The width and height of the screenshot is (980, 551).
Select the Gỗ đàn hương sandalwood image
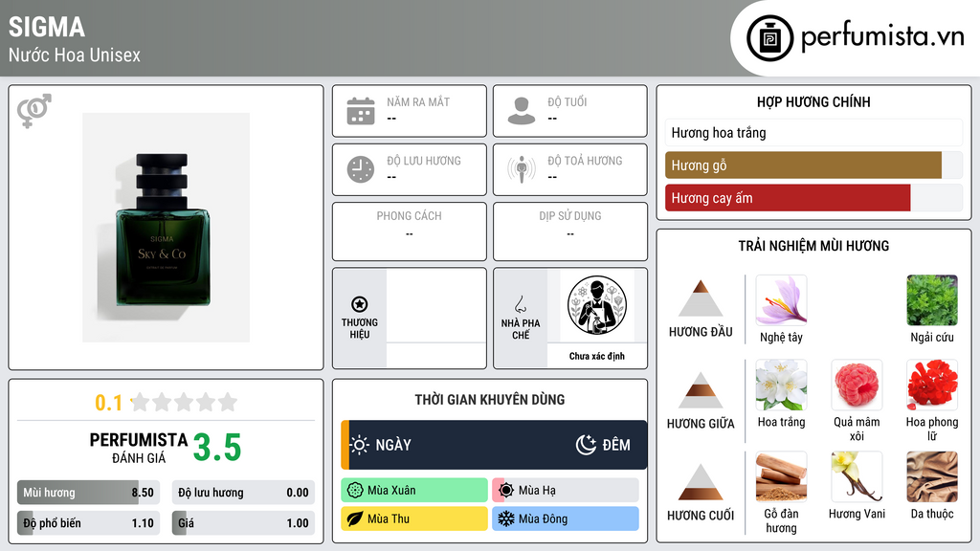tap(781, 476)
